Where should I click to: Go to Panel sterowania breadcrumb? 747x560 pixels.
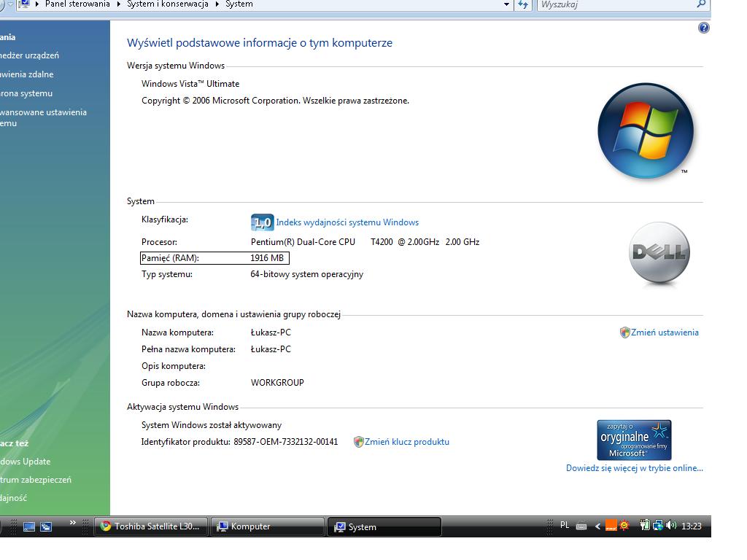tap(77, 4)
